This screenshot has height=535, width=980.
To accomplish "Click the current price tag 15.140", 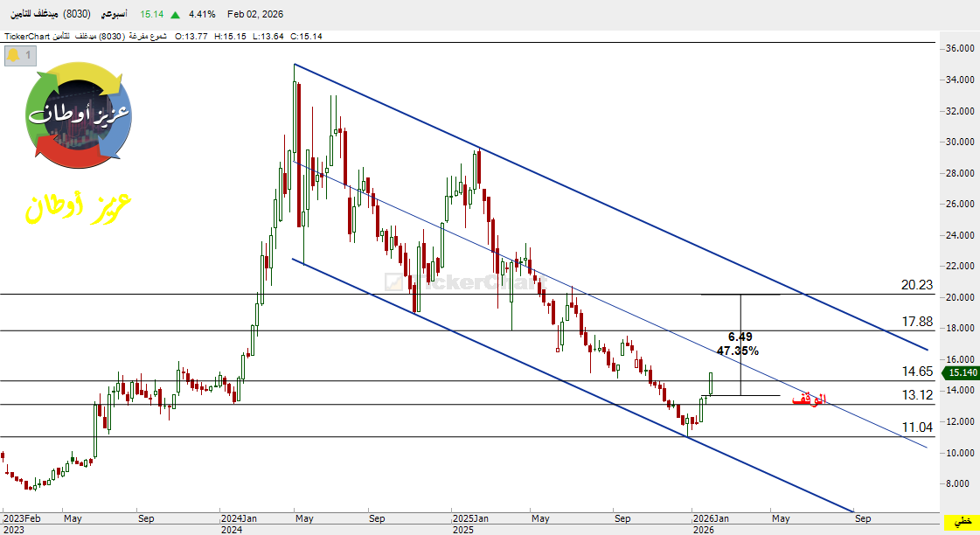I will (963, 372).
